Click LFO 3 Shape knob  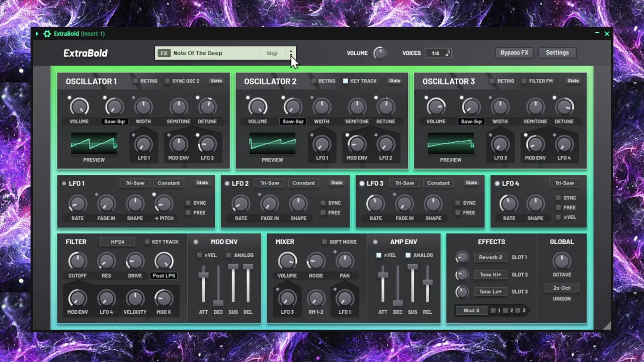(x=433, y=204)
